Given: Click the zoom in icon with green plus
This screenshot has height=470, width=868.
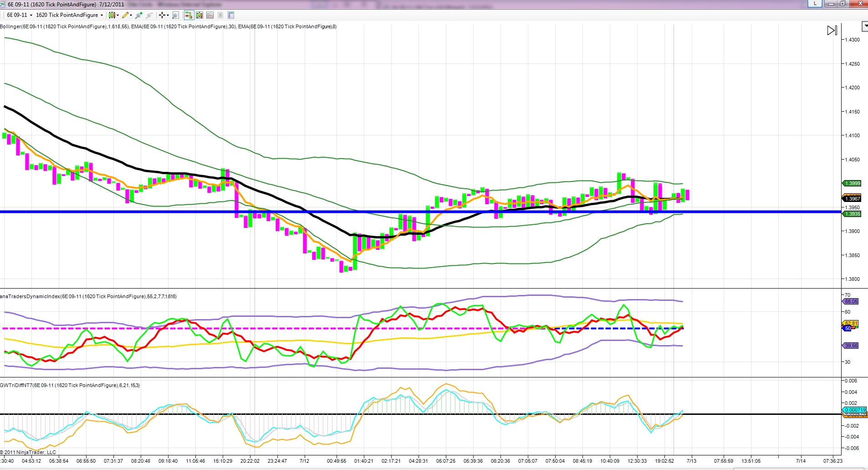Looking at the screenshot, I should [139, 15].
